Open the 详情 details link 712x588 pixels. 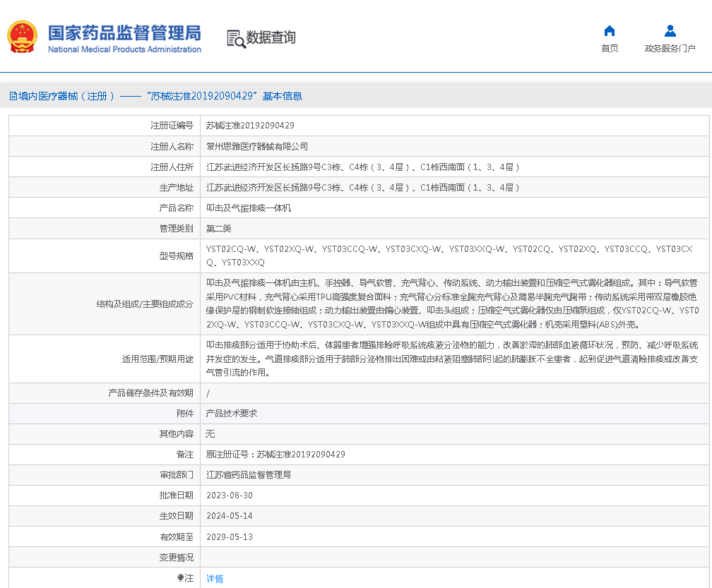pos(215,579)
